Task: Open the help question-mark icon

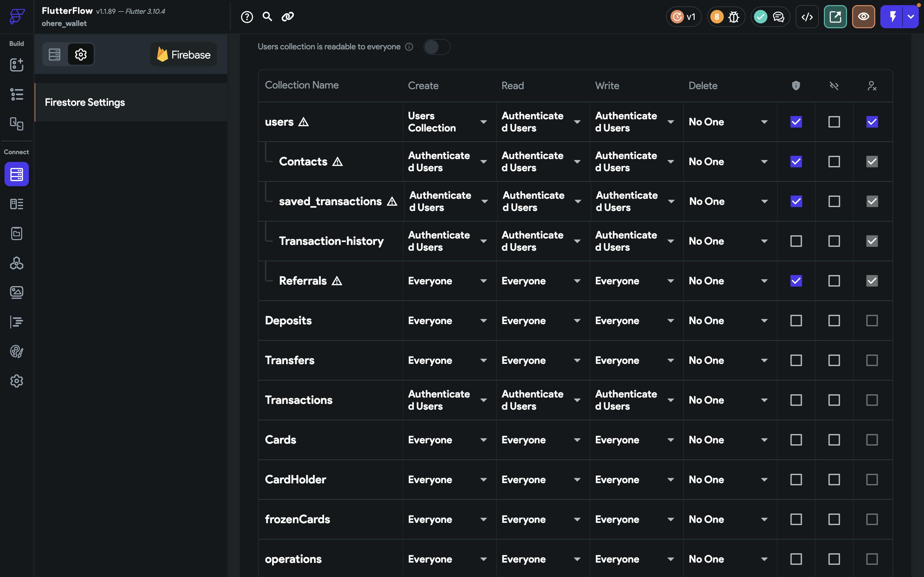Action: 247,17
